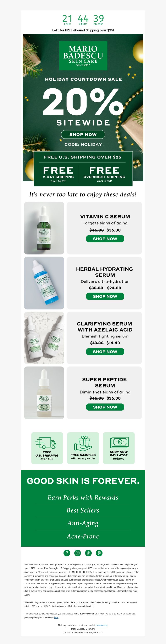Go to the Acne-Prone category
The image size is (166, 644).
click(x=83, y=536)
